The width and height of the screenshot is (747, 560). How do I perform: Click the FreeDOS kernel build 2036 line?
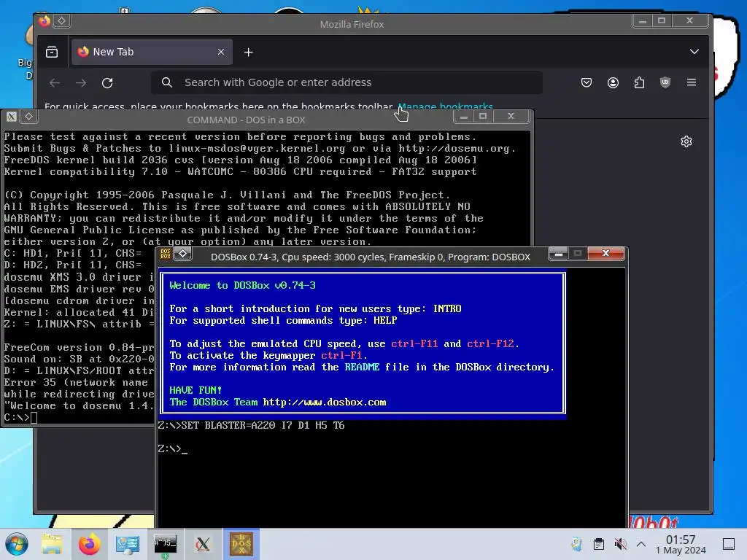pos(241,160)
